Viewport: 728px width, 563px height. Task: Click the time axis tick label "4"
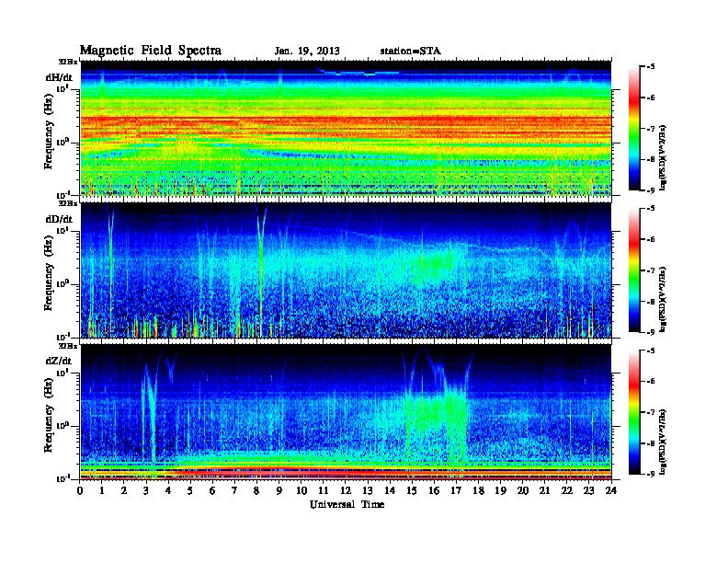pyautogui.click(x=168, y=491)
